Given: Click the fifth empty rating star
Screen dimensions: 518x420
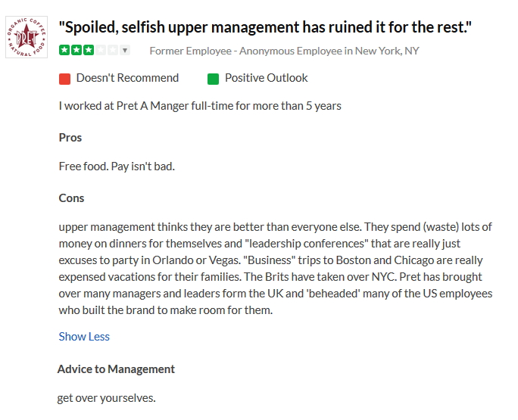Looking at the screenshot, I should pyautogui.click(x=113, y=51).
